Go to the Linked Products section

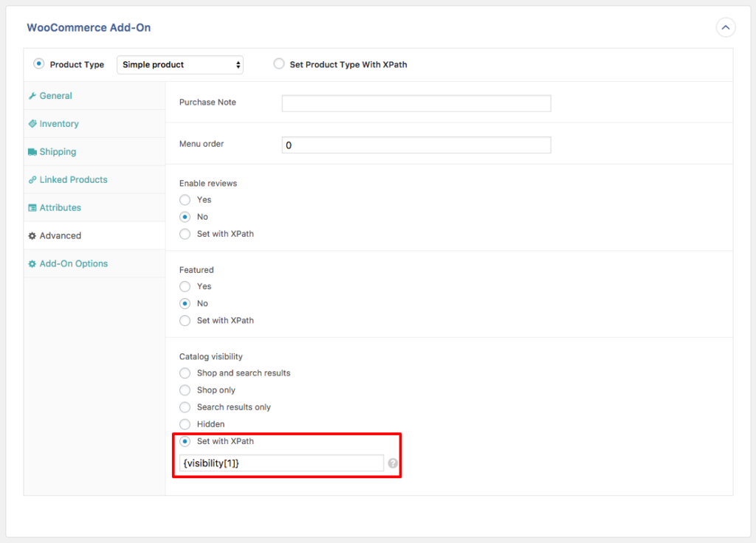(x=73, y=179)
